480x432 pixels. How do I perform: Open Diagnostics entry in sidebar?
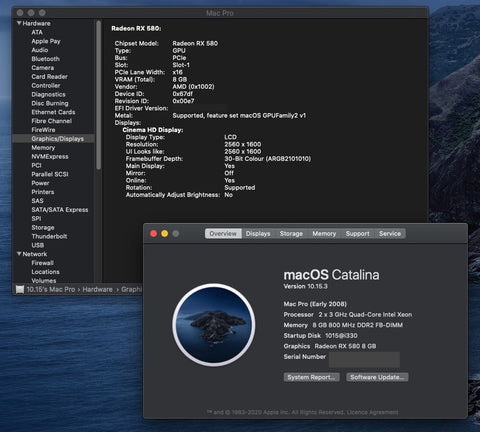coord(49,94)
